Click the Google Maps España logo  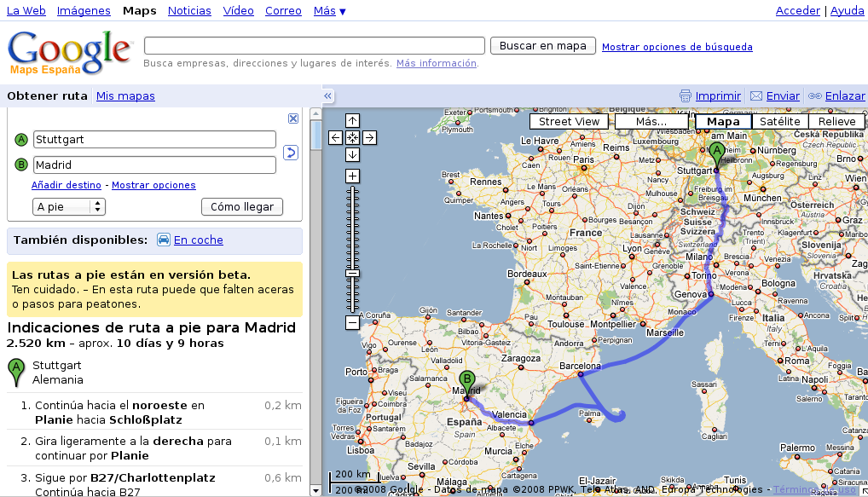coord(69,53)
